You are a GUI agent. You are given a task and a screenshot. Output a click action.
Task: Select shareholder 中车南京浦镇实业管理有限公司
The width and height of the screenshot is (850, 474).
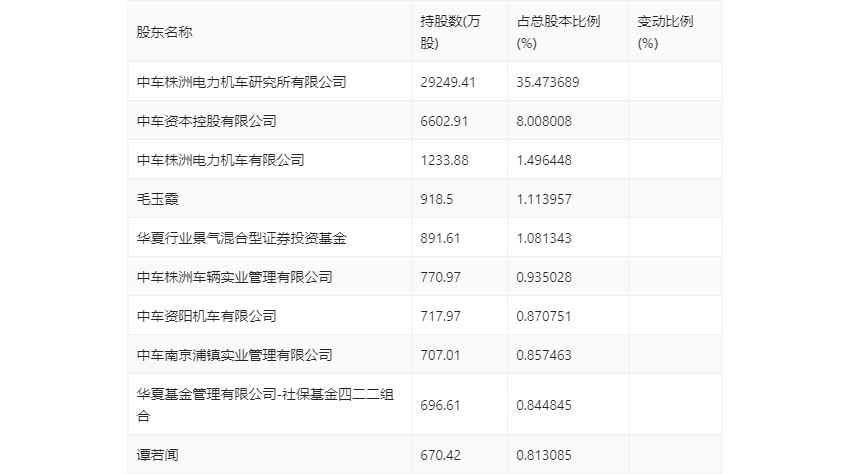pyautogui.click(x=234, y=355)
